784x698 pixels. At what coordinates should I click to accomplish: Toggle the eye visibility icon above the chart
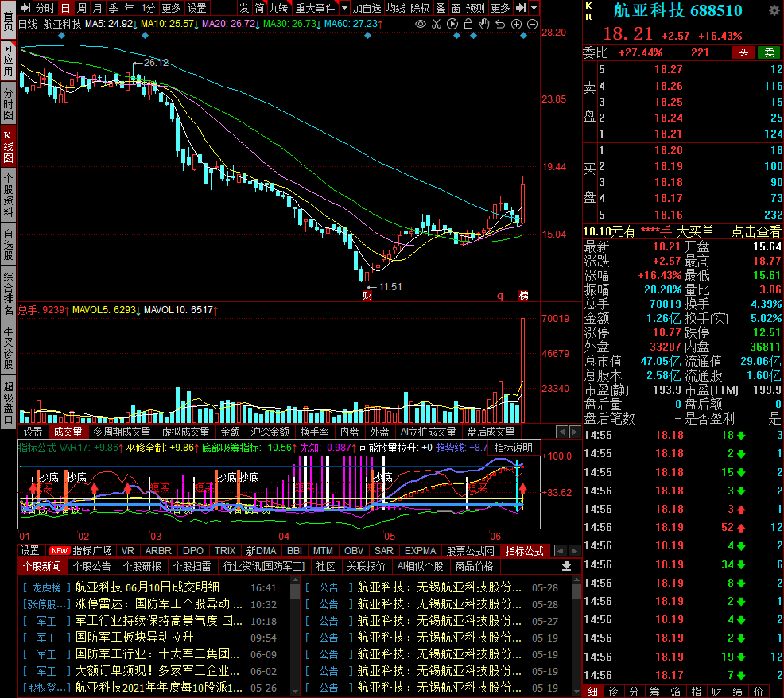click(421, 24)
